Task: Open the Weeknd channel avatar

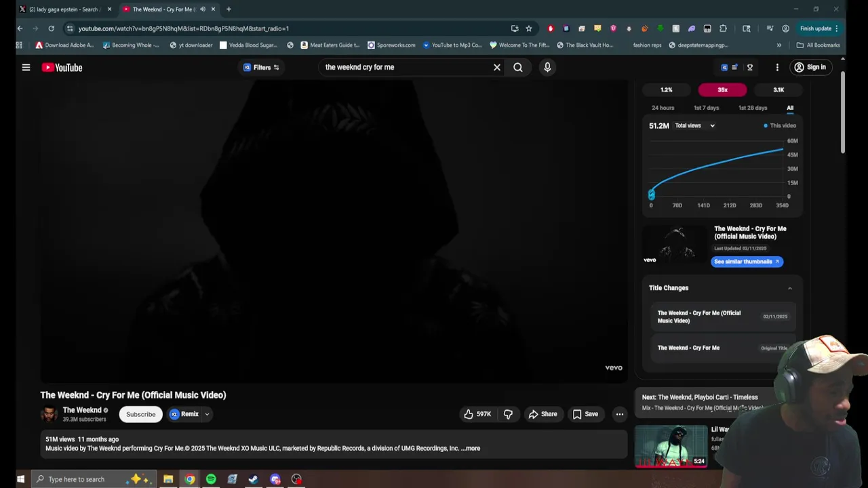Action: [x=50, y=414]
